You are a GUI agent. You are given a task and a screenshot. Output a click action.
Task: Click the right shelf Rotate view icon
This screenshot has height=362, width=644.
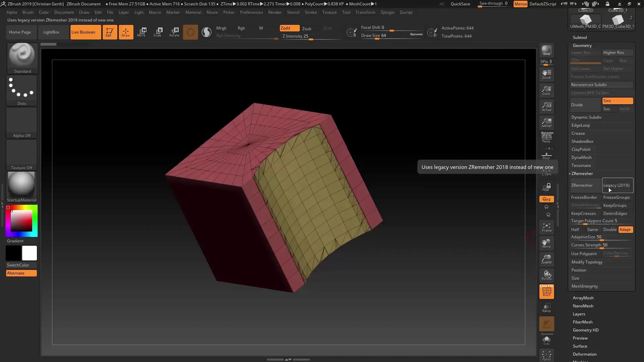click(x=546, y=276)
